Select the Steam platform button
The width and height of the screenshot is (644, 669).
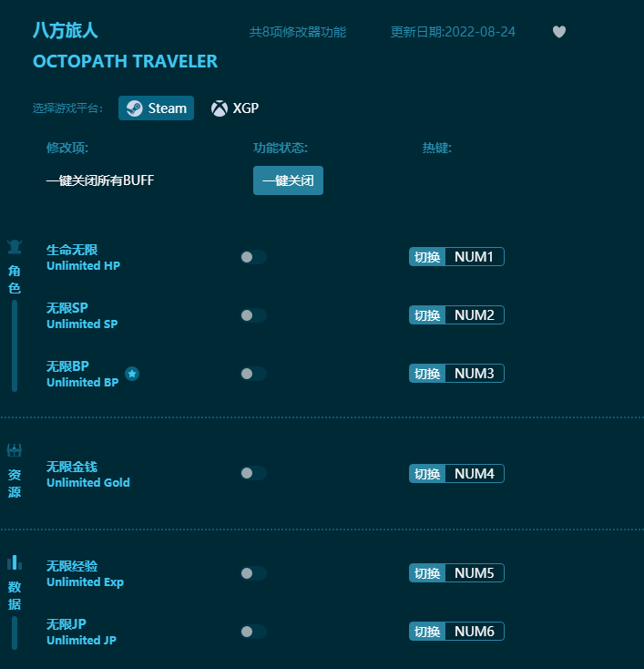[x=156, y=108]
